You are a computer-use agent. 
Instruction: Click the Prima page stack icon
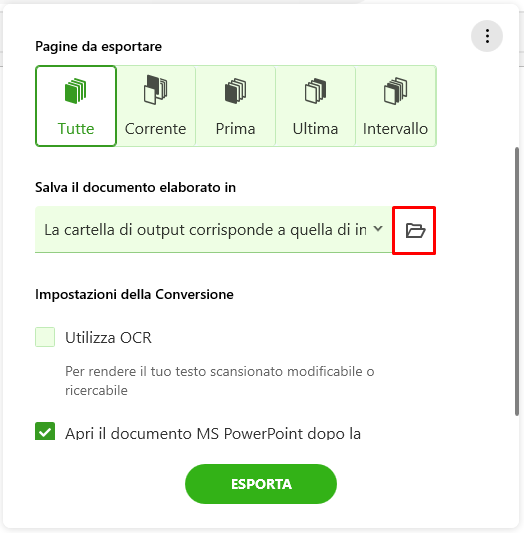pyautogui.click(x=235, y=91)
